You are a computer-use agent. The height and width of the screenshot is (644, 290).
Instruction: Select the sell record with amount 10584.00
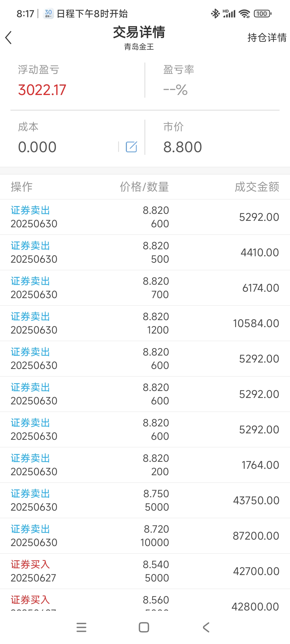click(x=145, y=323)
